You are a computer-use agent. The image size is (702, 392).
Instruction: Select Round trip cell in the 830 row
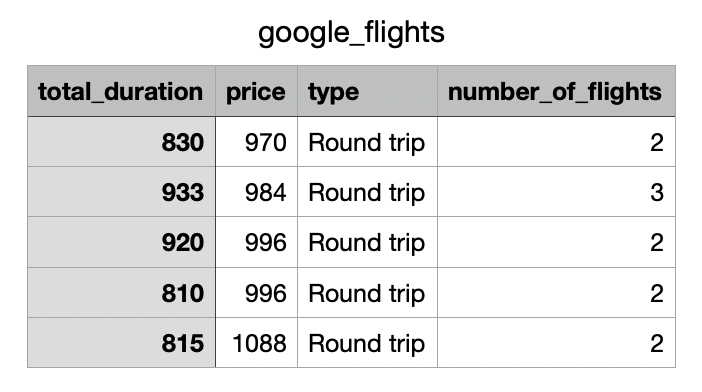[x=367, y=142]
